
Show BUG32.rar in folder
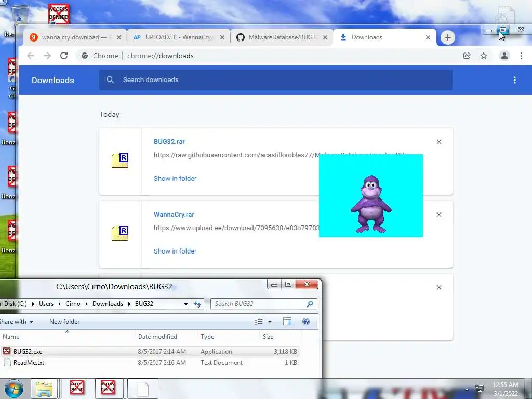point(175,179)
